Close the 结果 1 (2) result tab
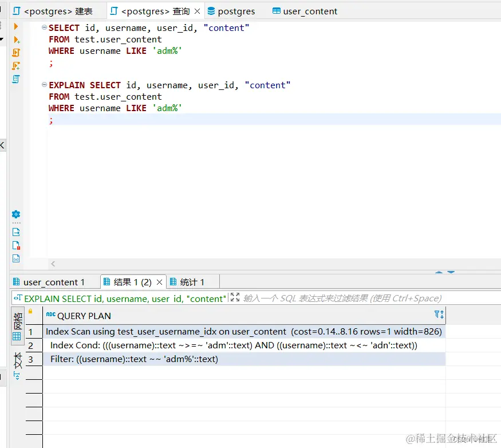This screenshot has width=501, height=448. point(159,282)
